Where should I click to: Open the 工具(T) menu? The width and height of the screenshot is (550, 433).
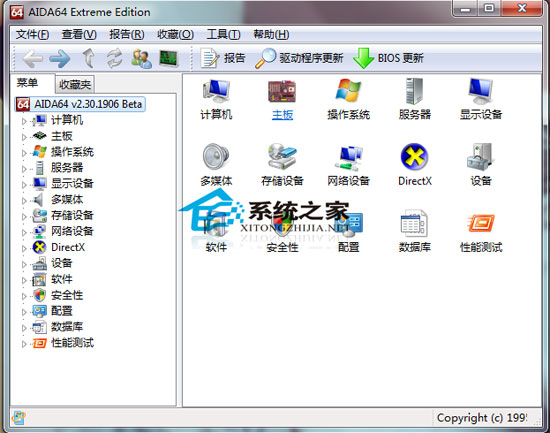click(223, 34)
